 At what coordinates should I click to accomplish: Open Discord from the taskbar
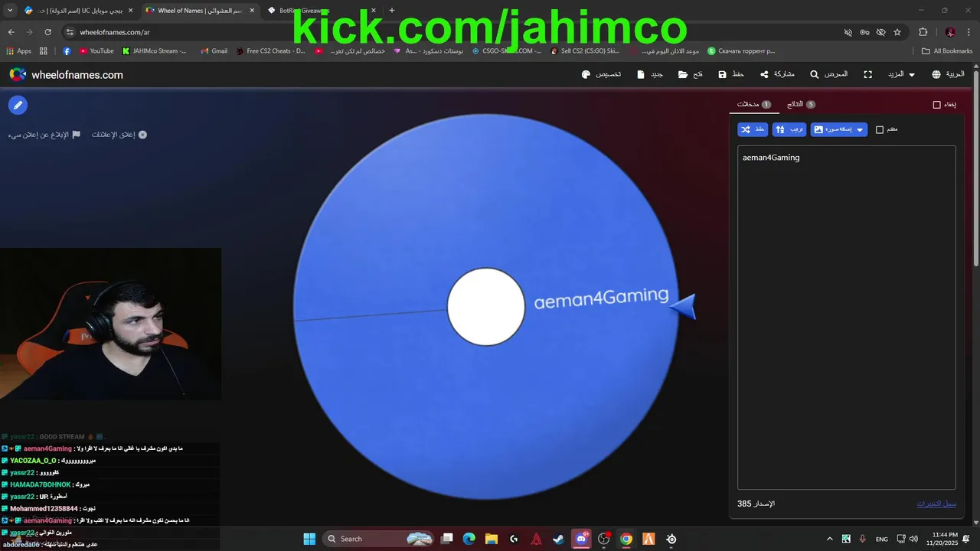[581, 539]
